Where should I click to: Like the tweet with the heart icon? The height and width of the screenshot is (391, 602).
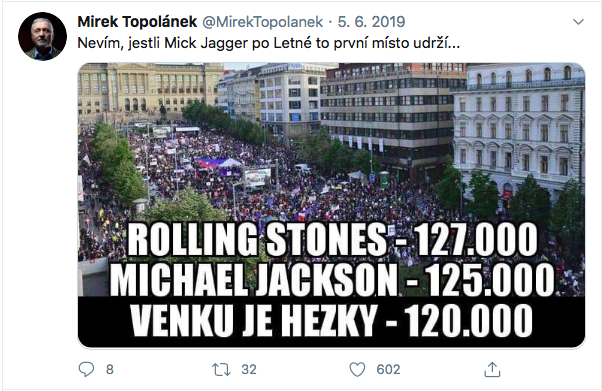pyautogui.click(x=357, y=369)
